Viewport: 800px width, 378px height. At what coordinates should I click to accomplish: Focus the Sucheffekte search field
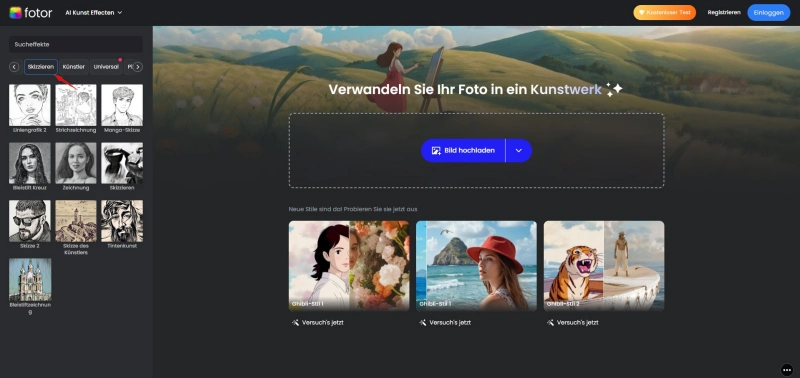[76, 44]
